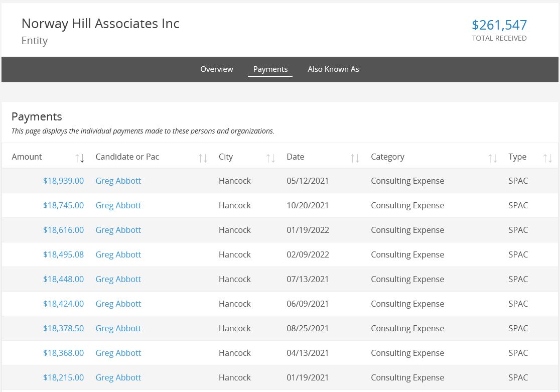Sort by Date column arrows
560x392 pixels.
[x=355, y=158]
